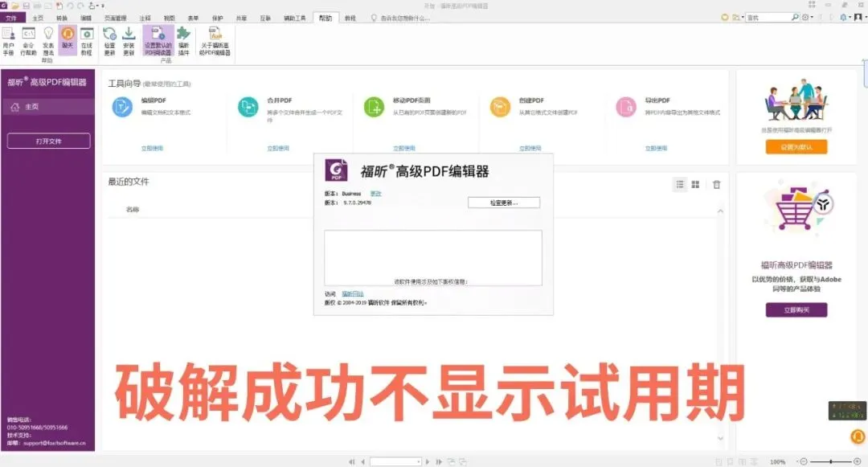Click the notification bell icon
The image size is (868, 467).
point(844,17)
